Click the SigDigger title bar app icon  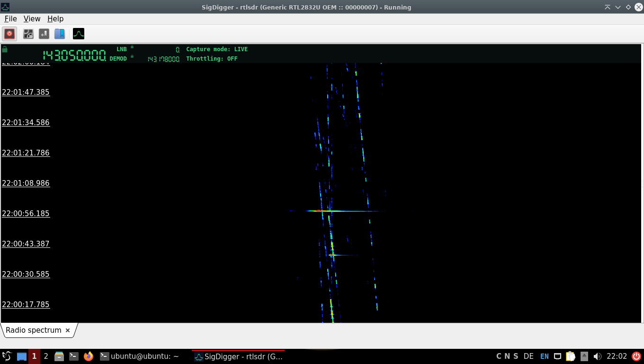coord(5,7)
